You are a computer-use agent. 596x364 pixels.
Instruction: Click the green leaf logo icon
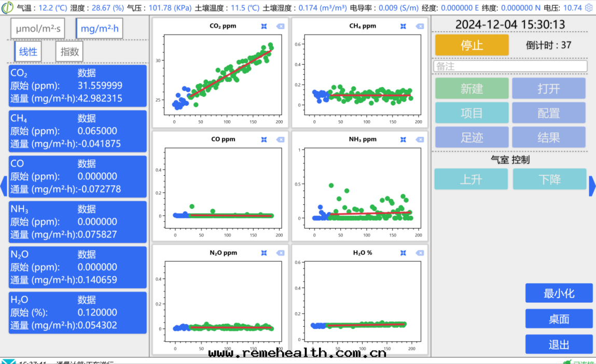tap(7, 8)
